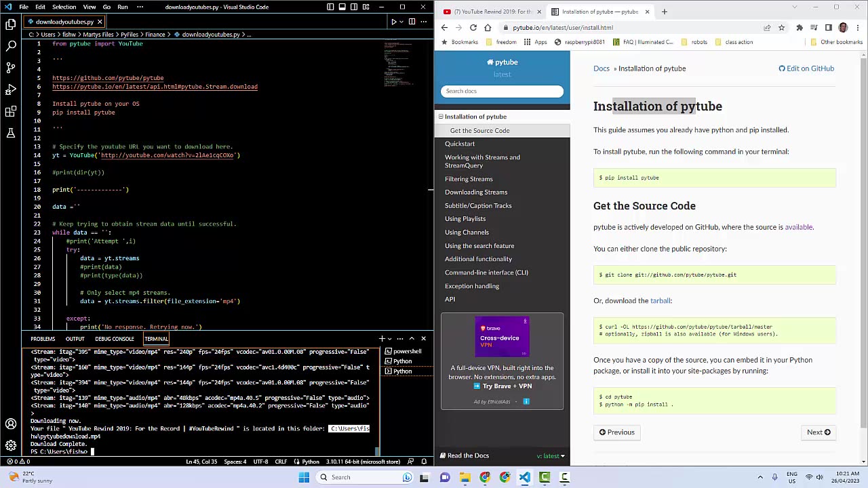Switch to the OUTPUT panel tab

click(x=75, y=339)
